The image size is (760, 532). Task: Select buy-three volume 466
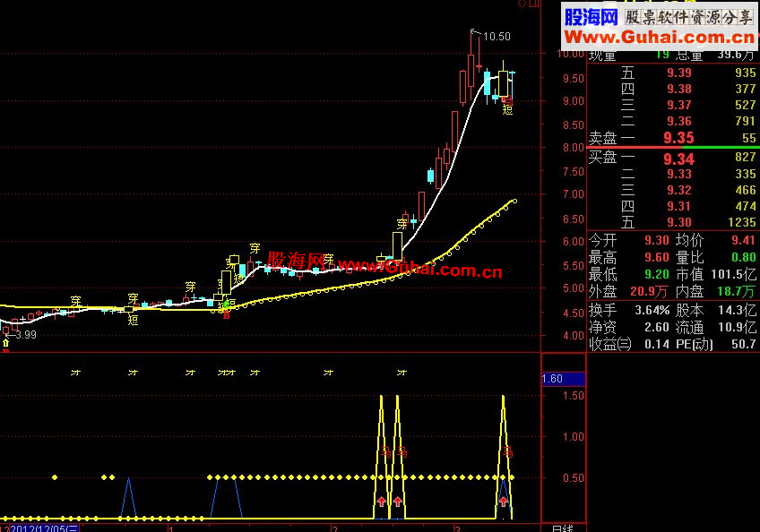pos(746,190)
